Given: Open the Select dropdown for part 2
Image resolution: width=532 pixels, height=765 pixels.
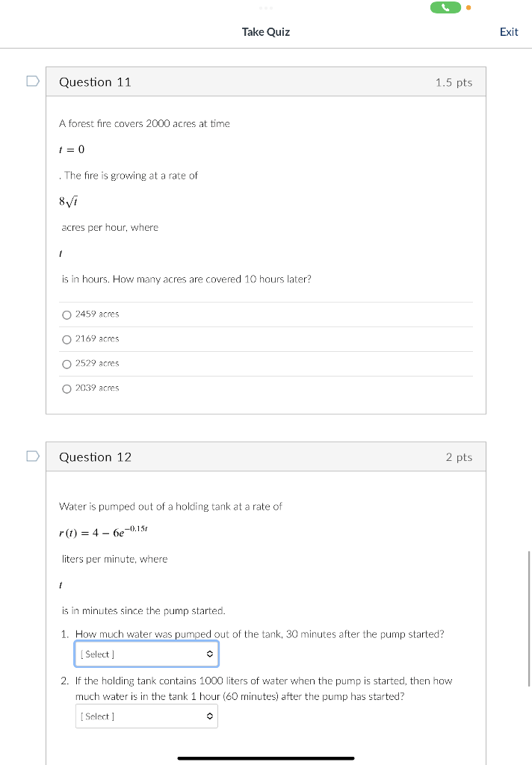Looking at the screenshot, I should (x=146, y=716).
